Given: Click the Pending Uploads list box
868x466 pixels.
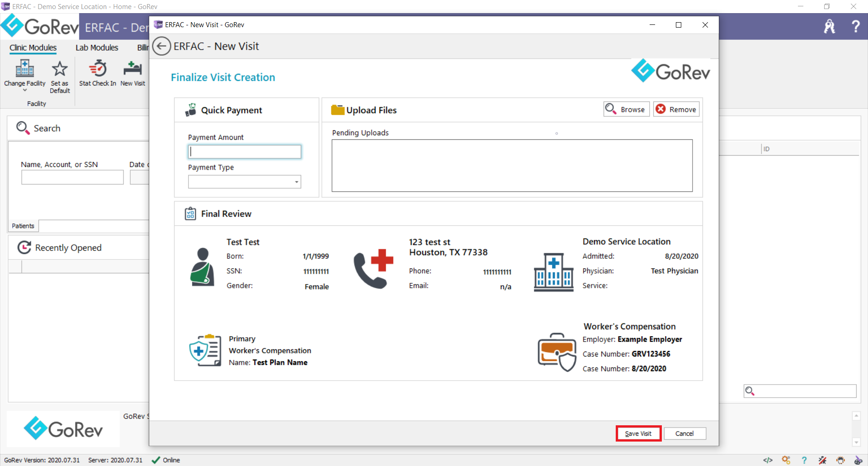Looking at the screenshot, I should click(x=512, y=165).
